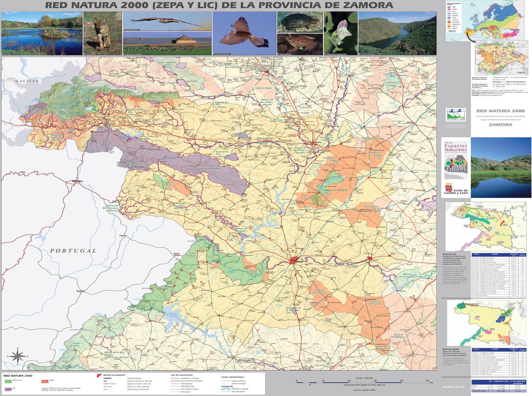Click the Cernícalo primilla kestrel photo

click(244, 33)
